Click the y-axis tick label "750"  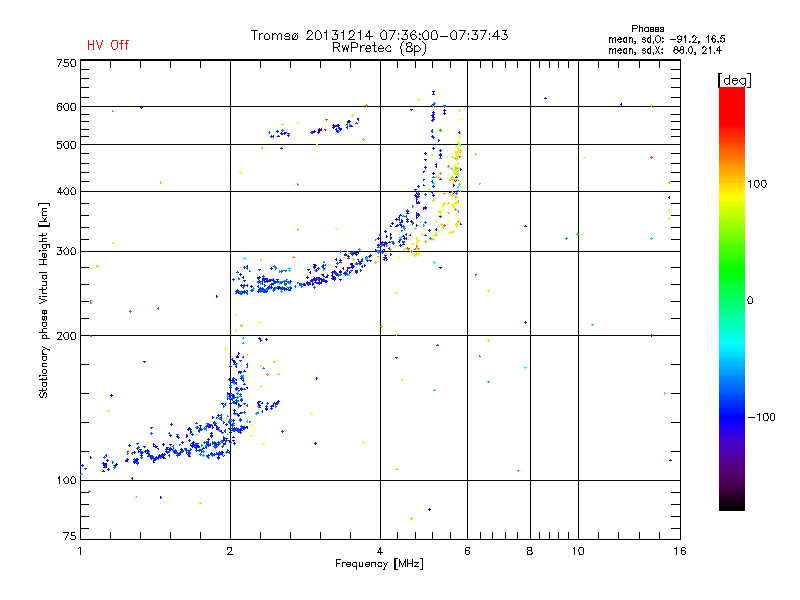point(67,63)
